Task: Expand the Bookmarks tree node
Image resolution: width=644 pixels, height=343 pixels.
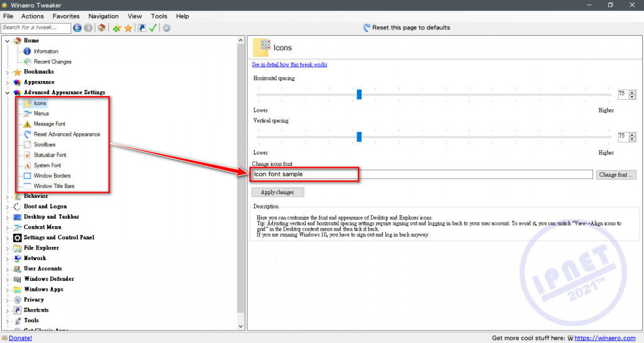Action: click(7, 72)
